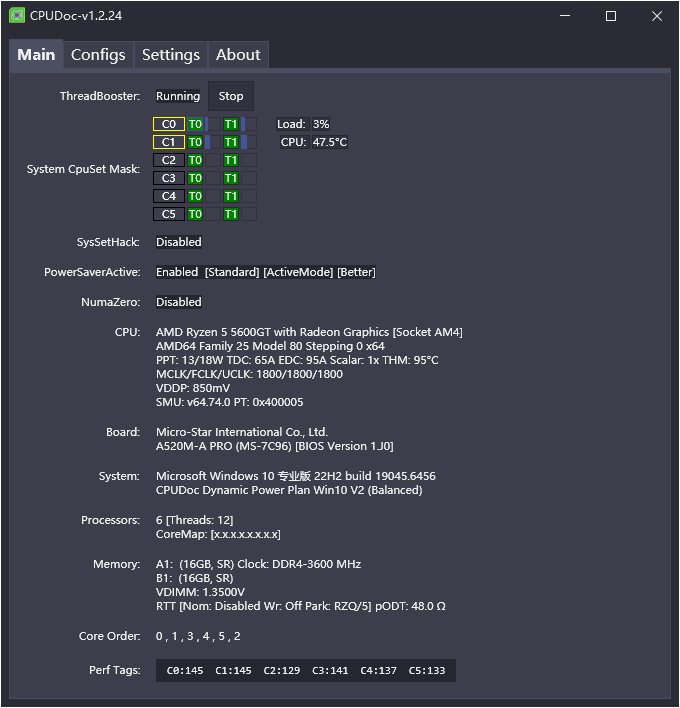The width and height of the screenshot is (680, 708).
Task: Click the CPU temperature 47.5°C value
Action: [330, 142]
